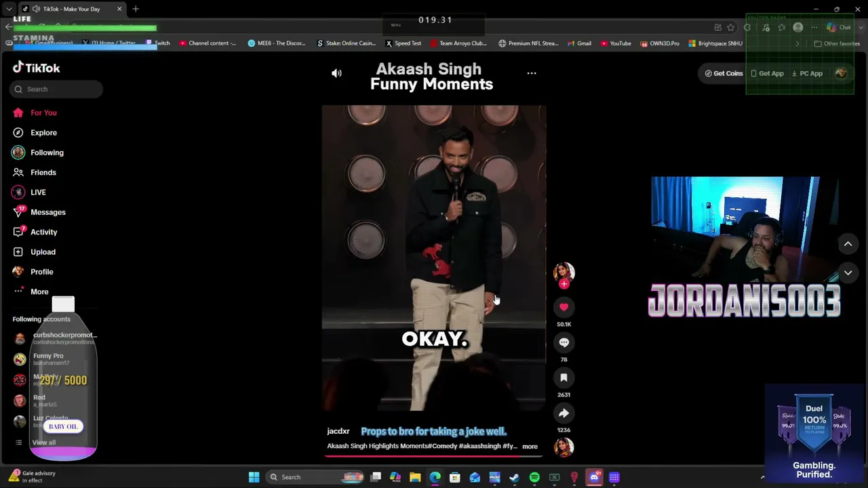Open the sound disc below the share count
Screen dimensions: 868x488
click(x=564, y=447)
